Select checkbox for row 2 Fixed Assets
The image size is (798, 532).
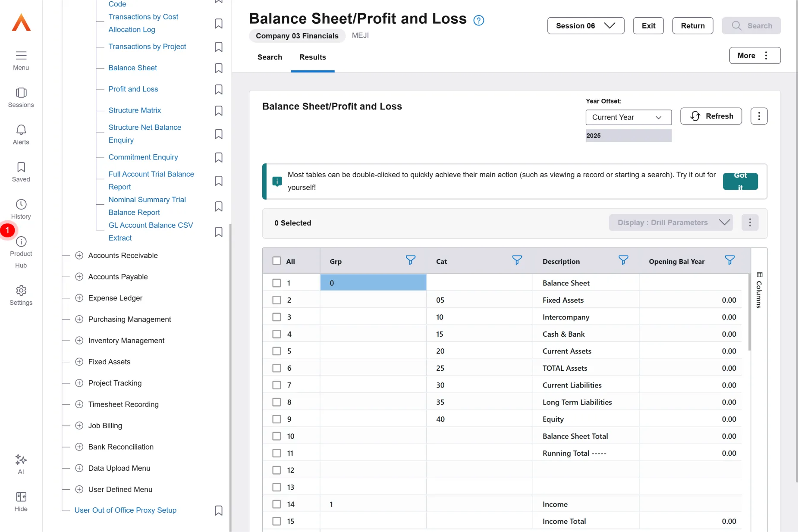(276, 300)
